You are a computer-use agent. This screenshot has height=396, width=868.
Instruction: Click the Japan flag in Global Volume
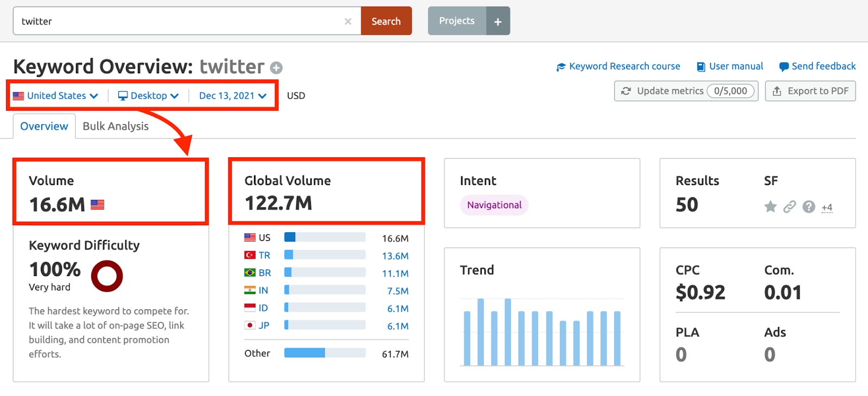[250, 325]
